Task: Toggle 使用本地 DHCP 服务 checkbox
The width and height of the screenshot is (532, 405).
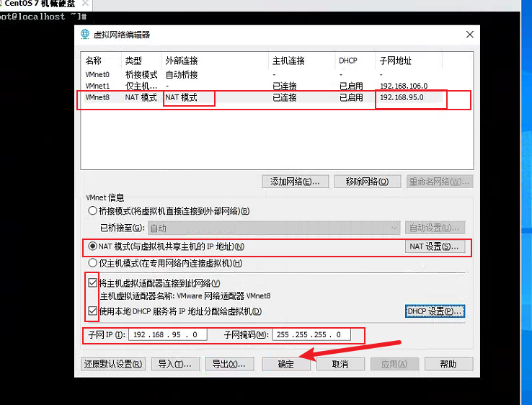Action: click(x=92, y=311)
